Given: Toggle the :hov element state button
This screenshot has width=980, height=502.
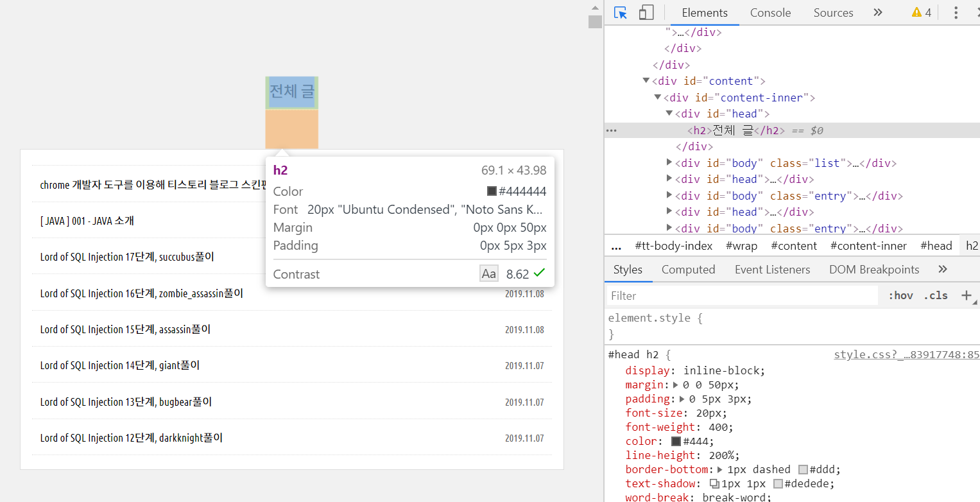Looking at the screenshot, I should (900, 295).
